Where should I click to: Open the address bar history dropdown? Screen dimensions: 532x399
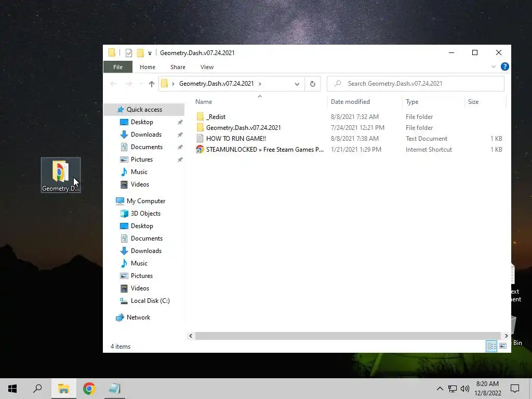tap(297, 84)
